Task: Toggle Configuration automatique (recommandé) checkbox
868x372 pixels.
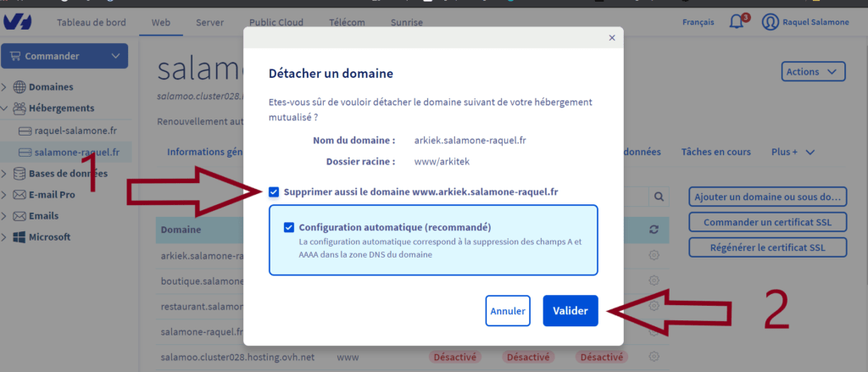Action: coord(290,227)
